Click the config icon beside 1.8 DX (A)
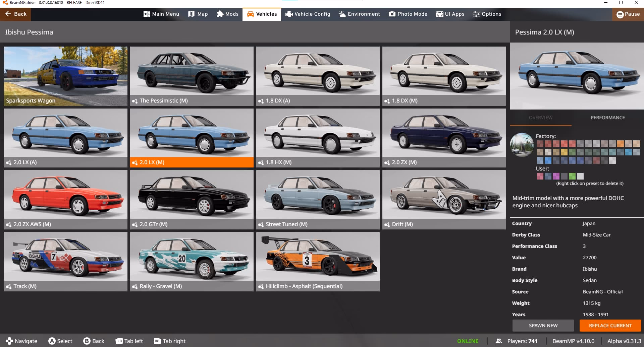644x347 pixels. pyautogui.click(x=261, y=101)
